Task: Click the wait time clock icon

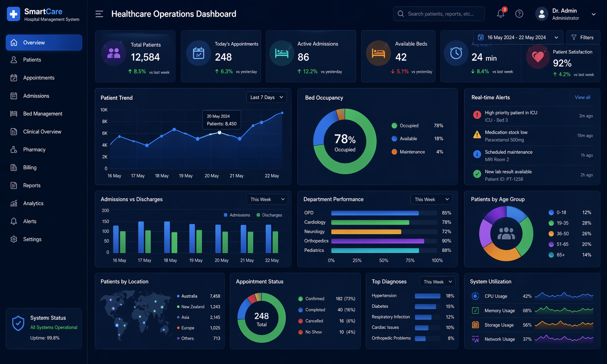Action: click(456, 53)
